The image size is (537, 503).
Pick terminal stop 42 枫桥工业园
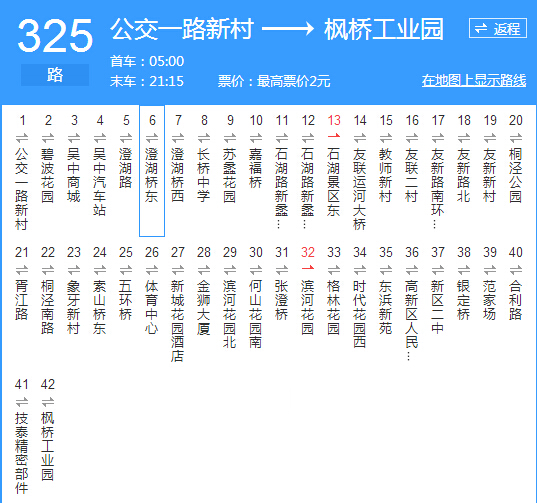[x=48, y=446]
